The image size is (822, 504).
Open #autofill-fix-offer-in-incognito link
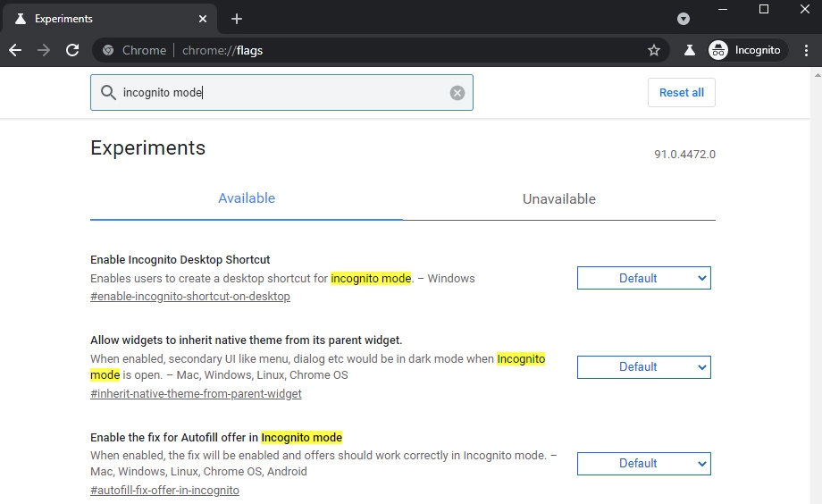click(164, 491)
